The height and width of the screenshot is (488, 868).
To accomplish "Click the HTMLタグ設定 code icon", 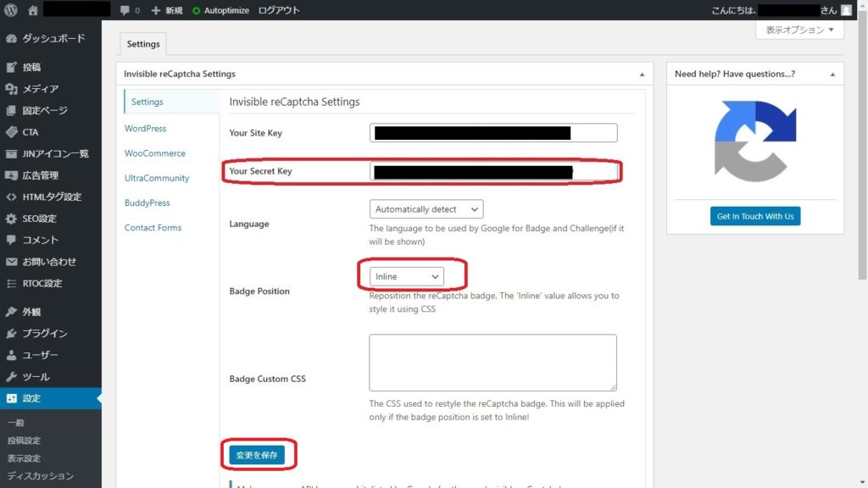I will point(11,197).
